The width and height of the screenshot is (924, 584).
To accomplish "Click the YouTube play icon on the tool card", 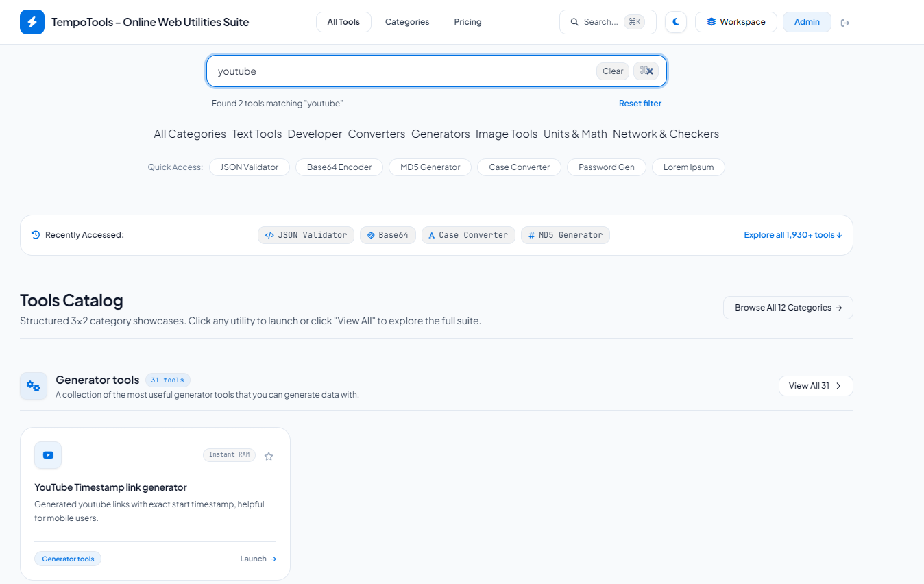I will tap(48, 455).
